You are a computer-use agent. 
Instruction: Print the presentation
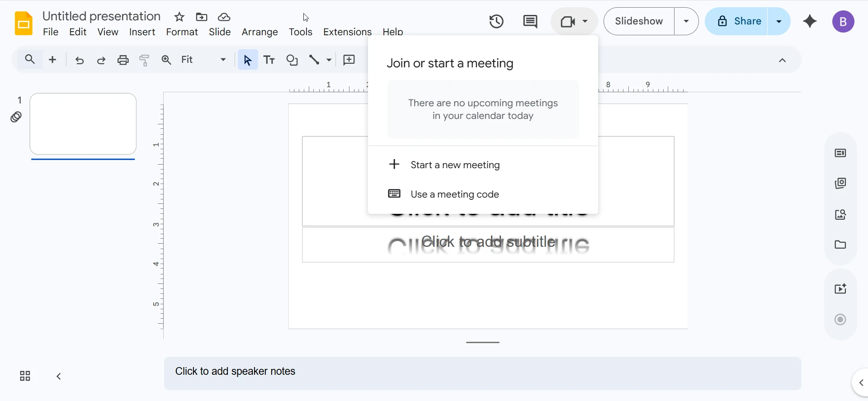(123, 60)
